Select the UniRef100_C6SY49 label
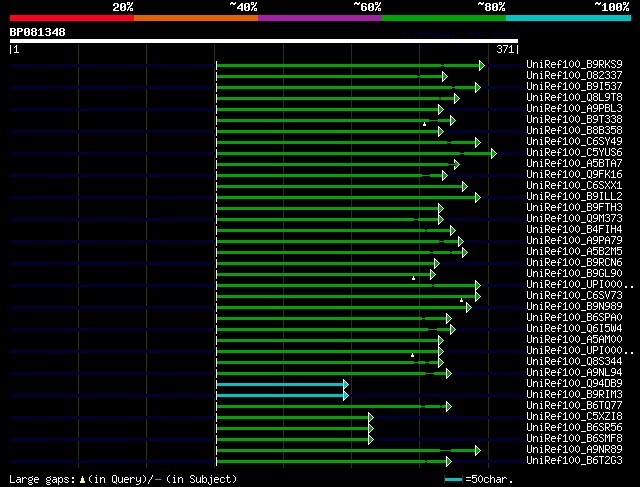The image size is (640, 487). coord(574,141)
